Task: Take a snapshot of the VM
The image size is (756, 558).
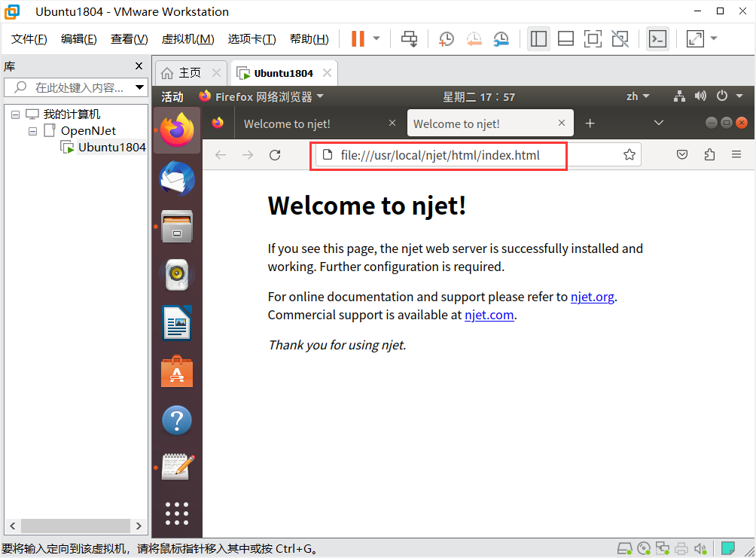Action: pos(446,38)
